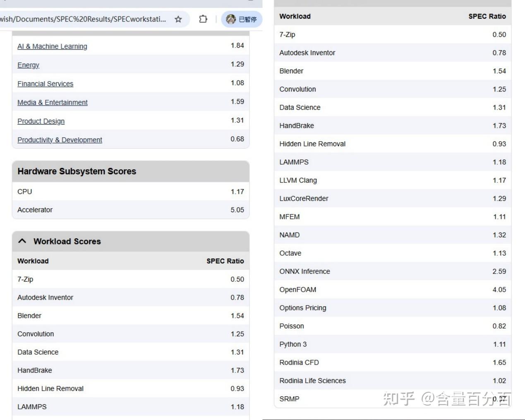525x420 pixels.
Task: Select the Python 3 ratio 1.11
Action: 499,344
